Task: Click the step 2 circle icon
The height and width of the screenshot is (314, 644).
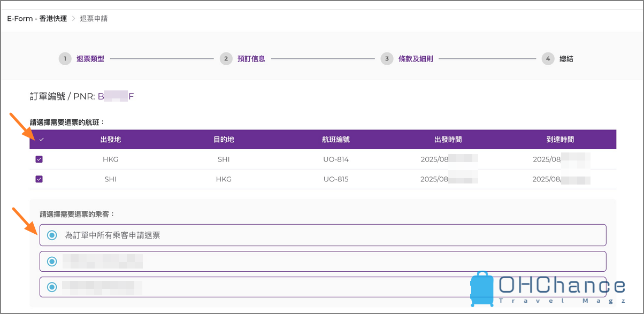Action: pyautogui.click(x=226, y=59)
